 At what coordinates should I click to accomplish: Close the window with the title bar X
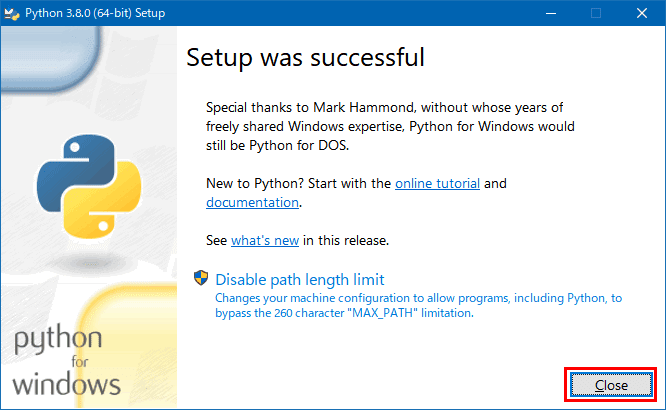[x=642, y=13]
